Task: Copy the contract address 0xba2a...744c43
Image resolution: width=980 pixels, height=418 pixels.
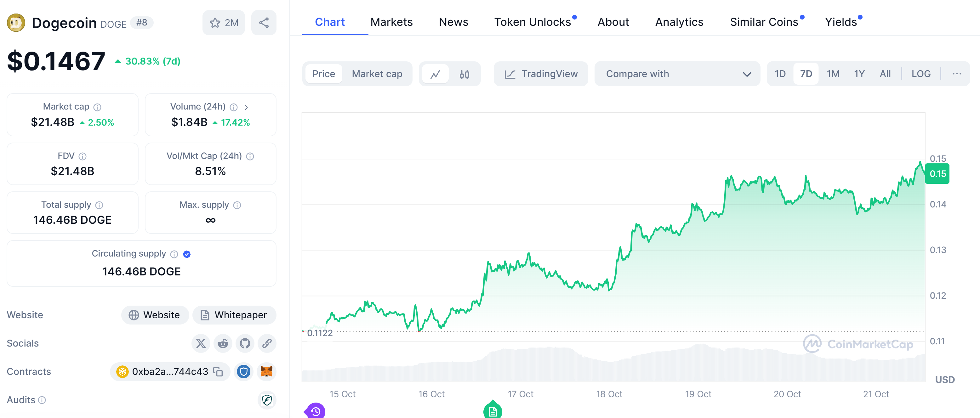Action: tap(218, 372)
